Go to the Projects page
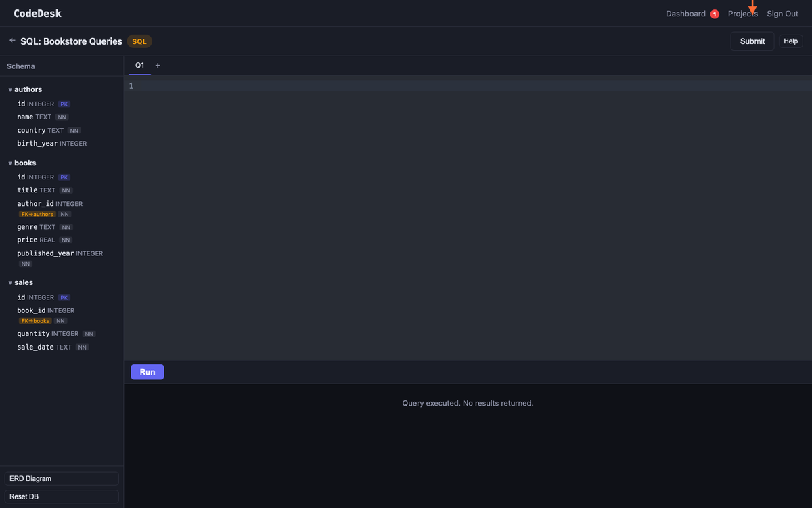812x508 pixels. click(x=742, y=14)
